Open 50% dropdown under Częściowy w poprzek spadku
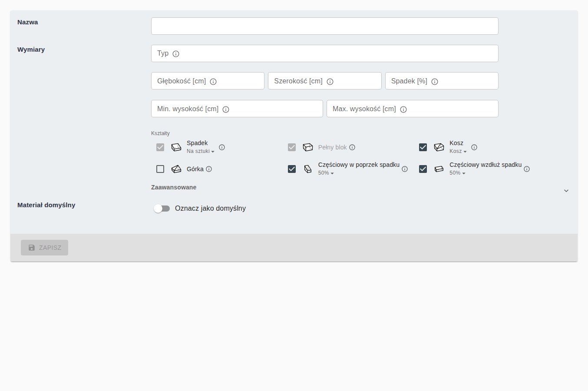 tap(326, 173)
